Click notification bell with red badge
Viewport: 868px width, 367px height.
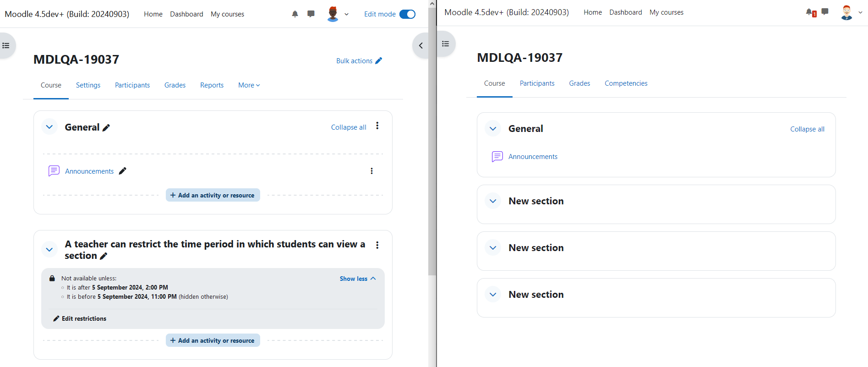(811, 12)
